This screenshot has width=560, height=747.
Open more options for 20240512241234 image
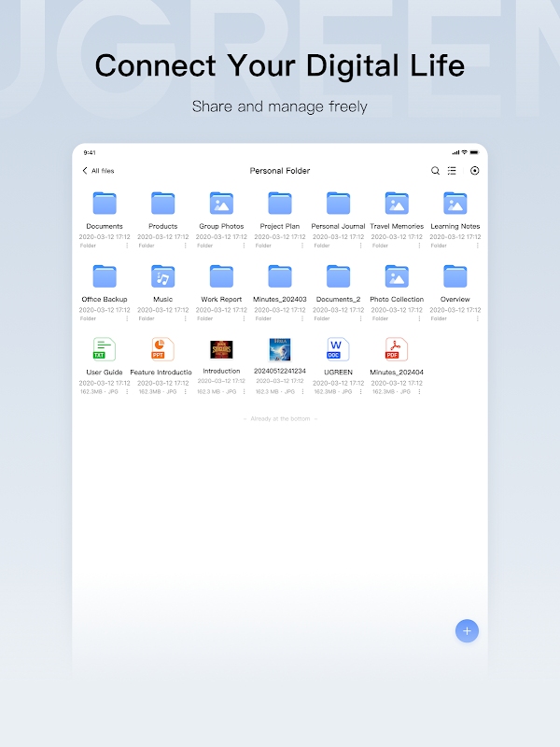302,391
